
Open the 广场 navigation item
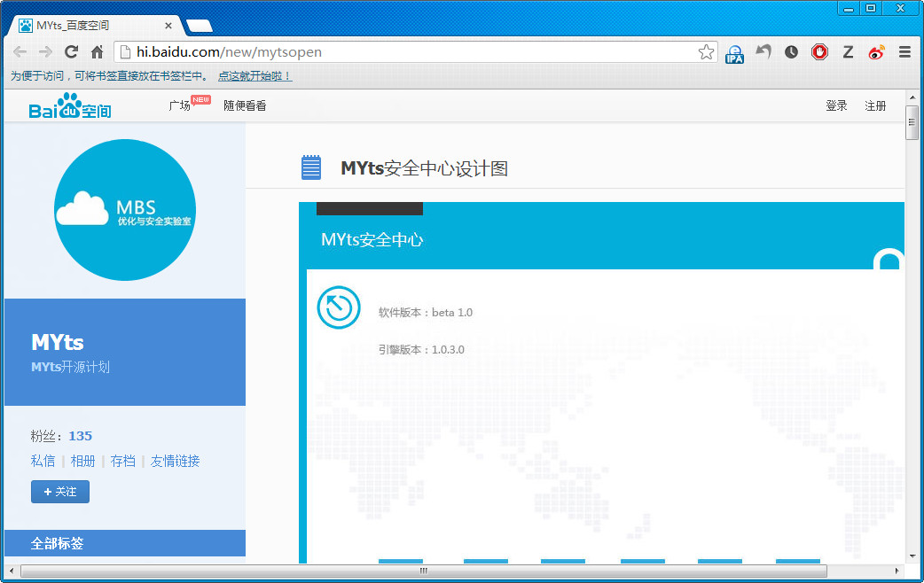(x=180, y=105)
